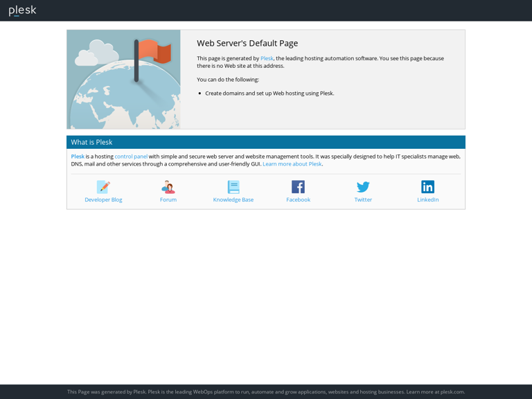Open the Developer Blog pencil icon
Image resolution: width=532 pixels, height=399 pixels.
coord(103,187)
